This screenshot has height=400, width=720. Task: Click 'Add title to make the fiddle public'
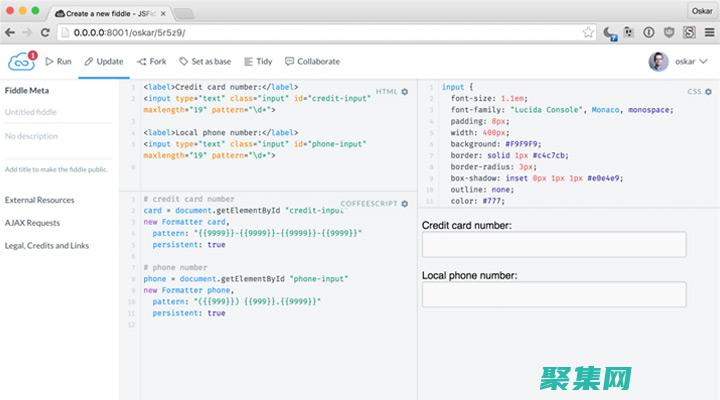point(56,169)
